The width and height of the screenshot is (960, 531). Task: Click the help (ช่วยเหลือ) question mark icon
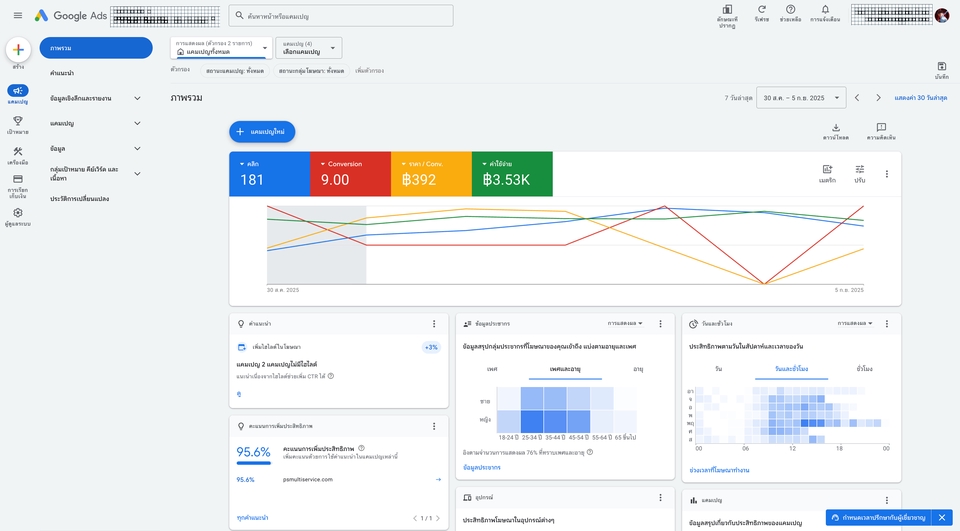(x=790, y=10)
